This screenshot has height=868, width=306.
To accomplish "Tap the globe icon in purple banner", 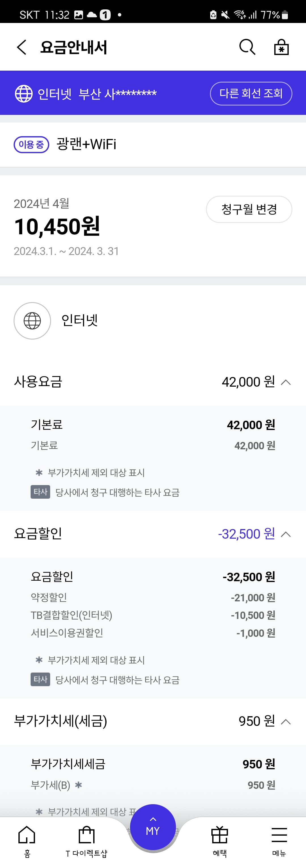I will pyautogui.click(x=24, y=93).
